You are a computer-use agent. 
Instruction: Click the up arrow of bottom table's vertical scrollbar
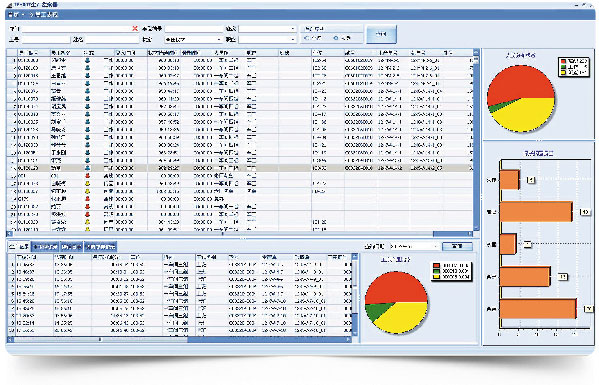coord(355,257)
